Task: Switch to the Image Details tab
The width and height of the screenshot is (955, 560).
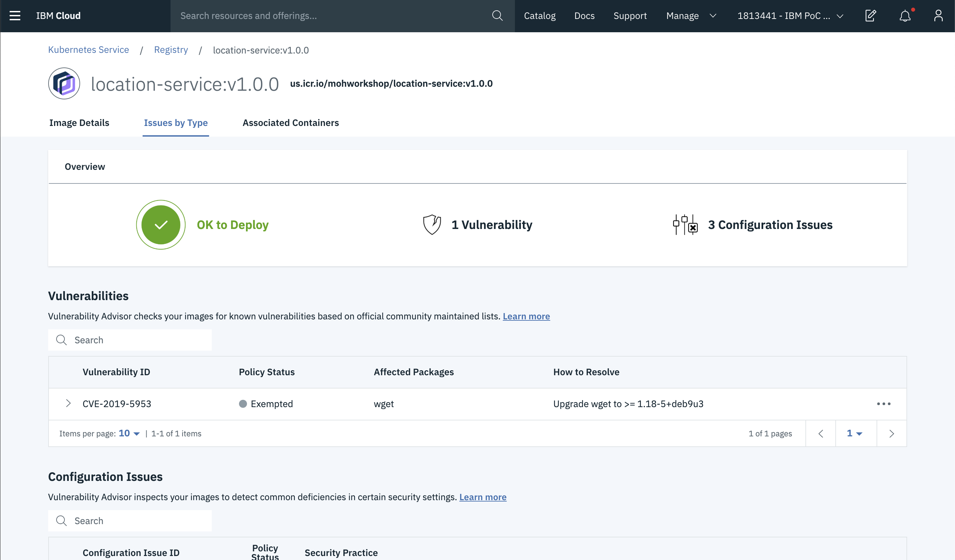Action: tap(79, 123)
